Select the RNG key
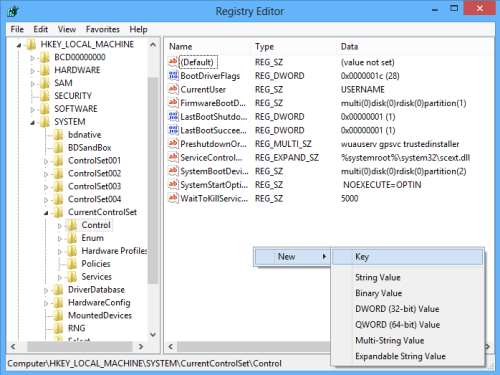The width and height of the screenshot is (500, 375). (x=77, y=328)
